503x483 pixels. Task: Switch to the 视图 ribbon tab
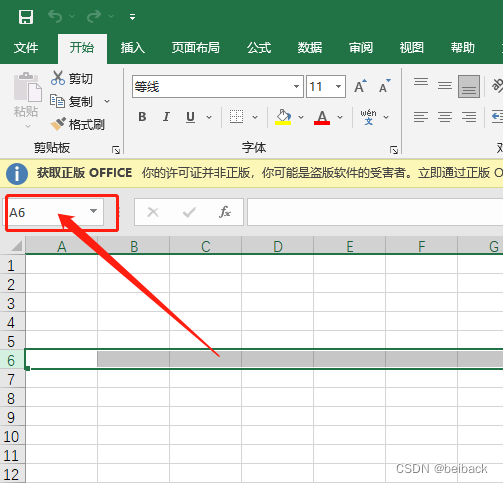pos(412,48)
